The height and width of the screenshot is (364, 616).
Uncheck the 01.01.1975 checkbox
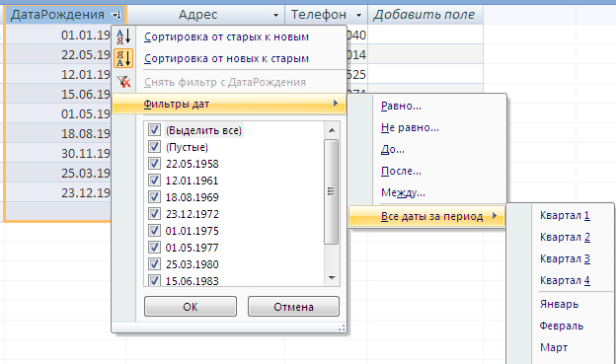coord(154,231)
